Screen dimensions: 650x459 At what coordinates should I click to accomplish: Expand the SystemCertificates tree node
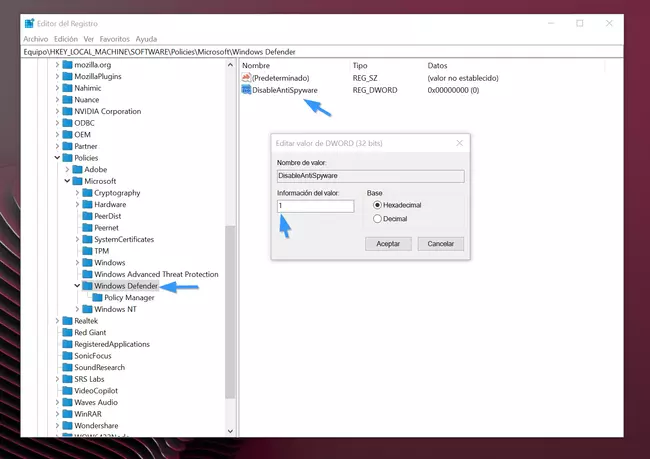tap(77, 240)
